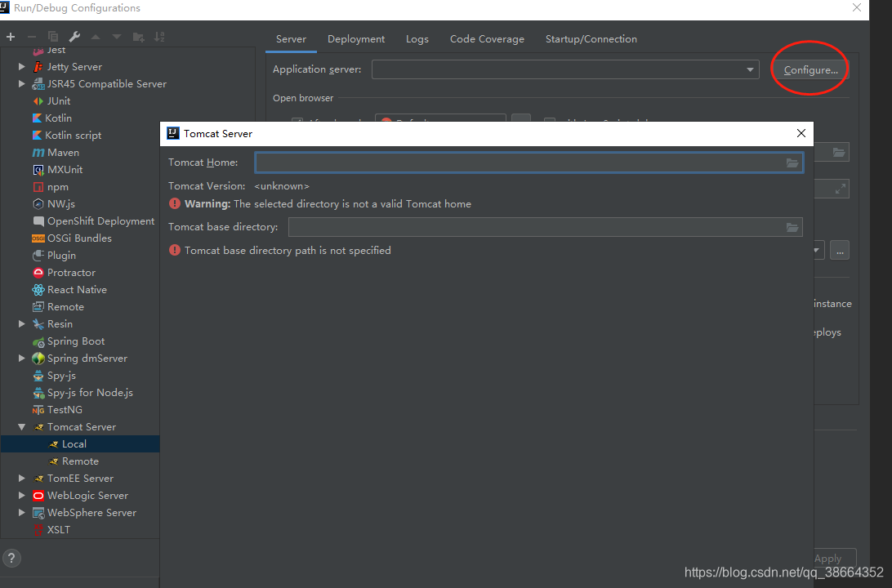Click the Protractor icon
This screenshot has width=892, height=588.
click(x=38, y=273)
